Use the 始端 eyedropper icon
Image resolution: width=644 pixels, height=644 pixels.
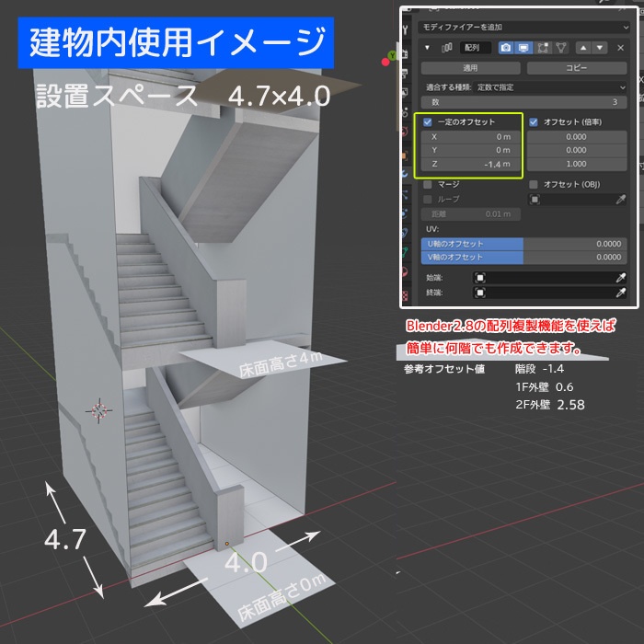point(621,278)
